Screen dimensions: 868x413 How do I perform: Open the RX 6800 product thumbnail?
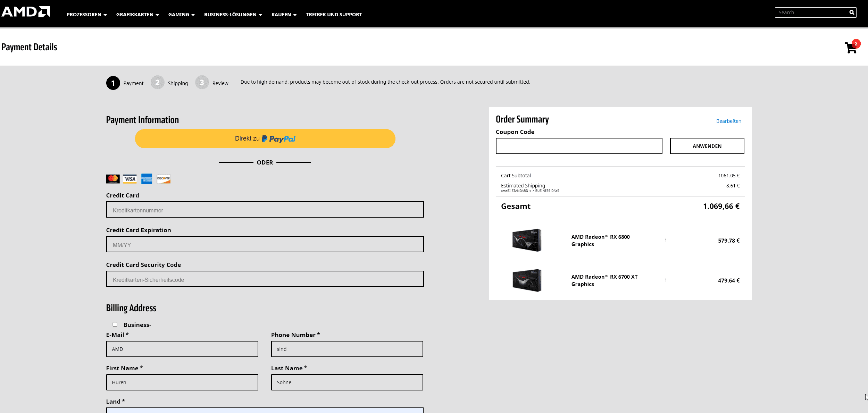[527, 240]
